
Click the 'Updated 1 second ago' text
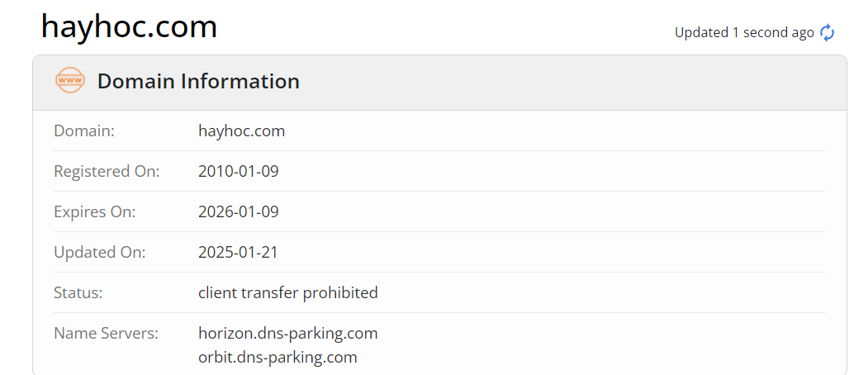pos(744,33)
